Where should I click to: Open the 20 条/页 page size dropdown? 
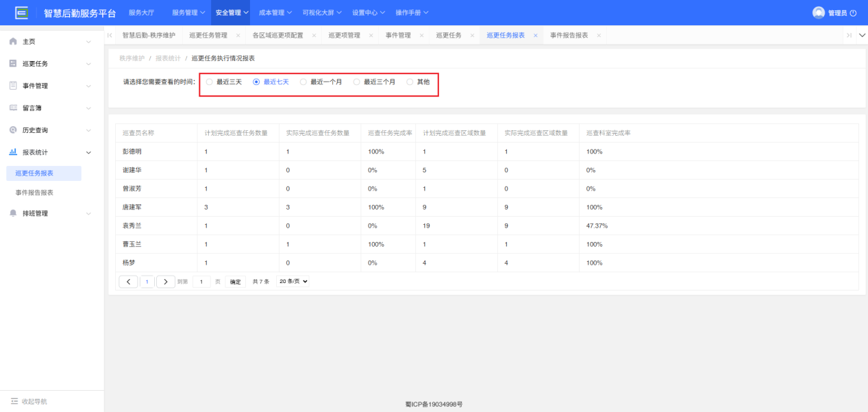coord(293,282)
